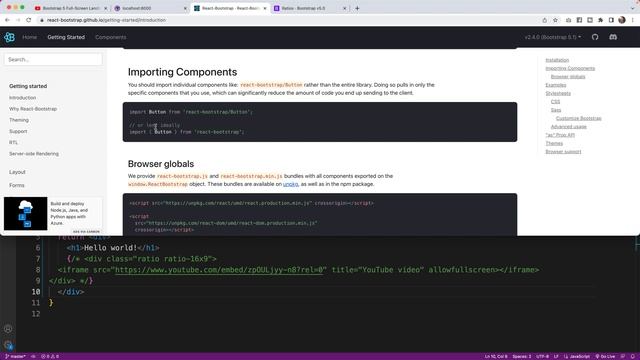Open the browser side panel icon
Image resolution: width=640 pixels, height=360 pixels.
click(611, 20)
